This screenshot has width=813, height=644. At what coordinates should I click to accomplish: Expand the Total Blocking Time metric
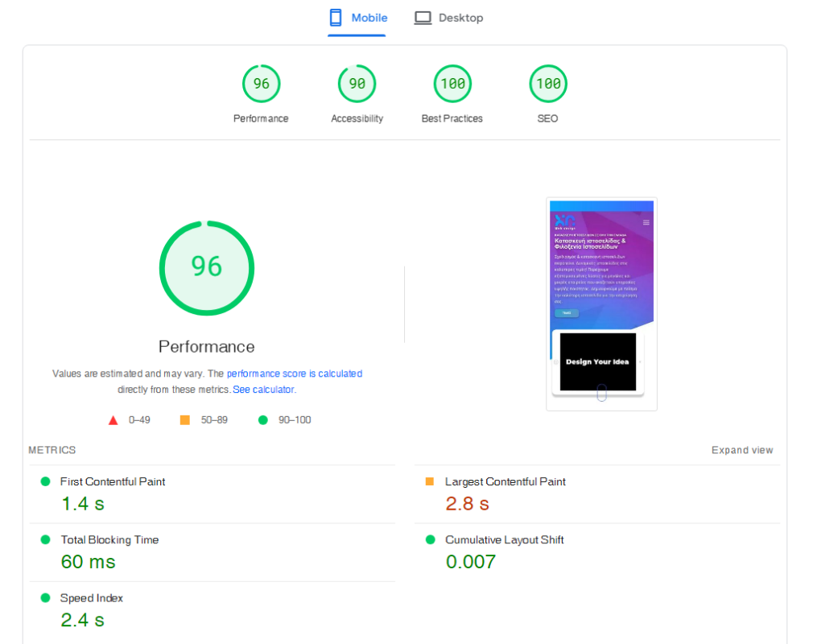pos(109,540)
